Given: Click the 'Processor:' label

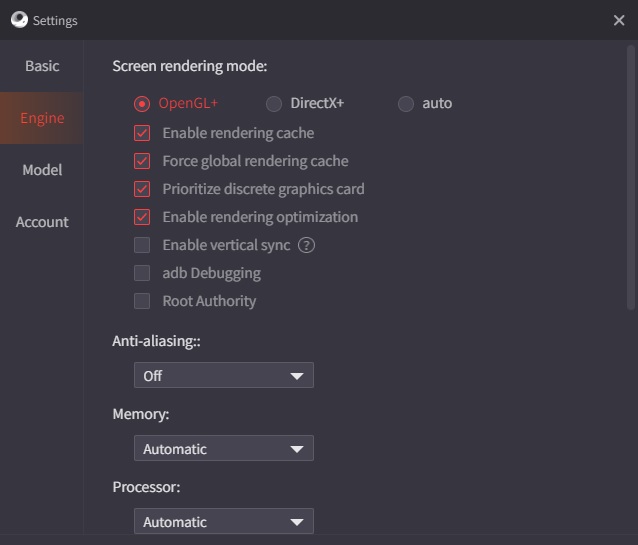Looking at the screenshot, I should pyautogui.click(x=146, y=487).
